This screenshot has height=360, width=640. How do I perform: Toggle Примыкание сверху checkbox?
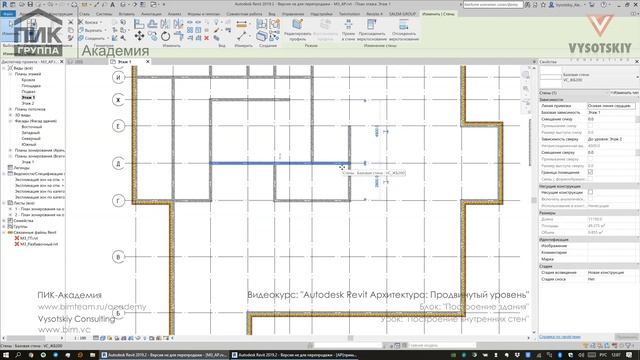pos(590,159)
